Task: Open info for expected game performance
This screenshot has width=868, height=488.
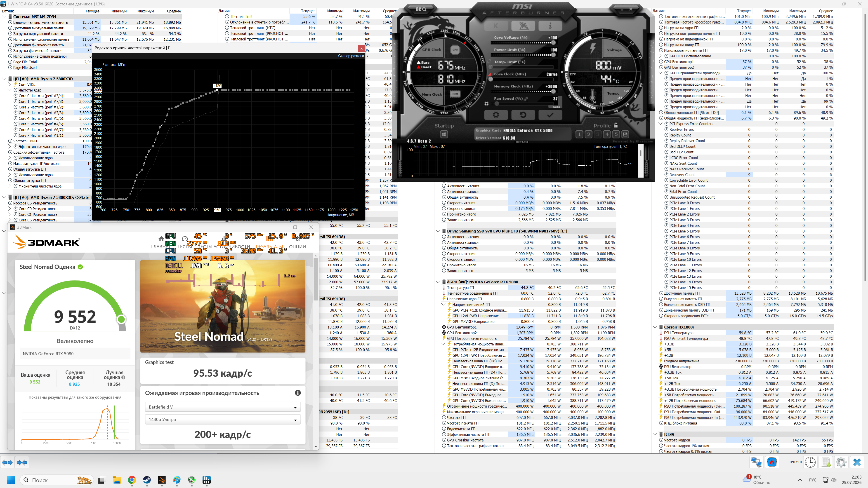Action: tap(298, 393)
